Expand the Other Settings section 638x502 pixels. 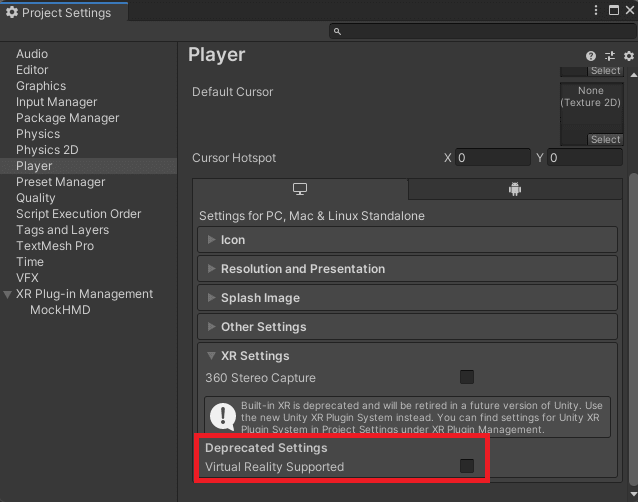click(x=407, y=327)
